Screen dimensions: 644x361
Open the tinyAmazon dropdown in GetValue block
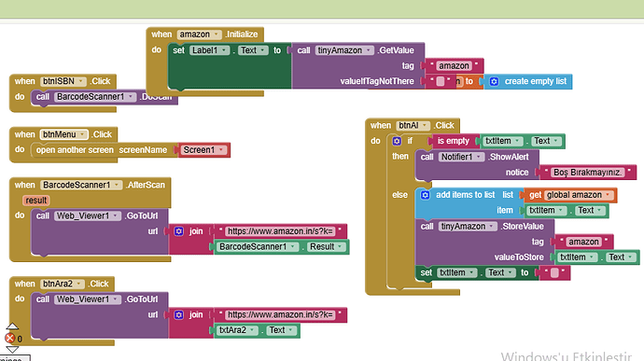[369, 50]
